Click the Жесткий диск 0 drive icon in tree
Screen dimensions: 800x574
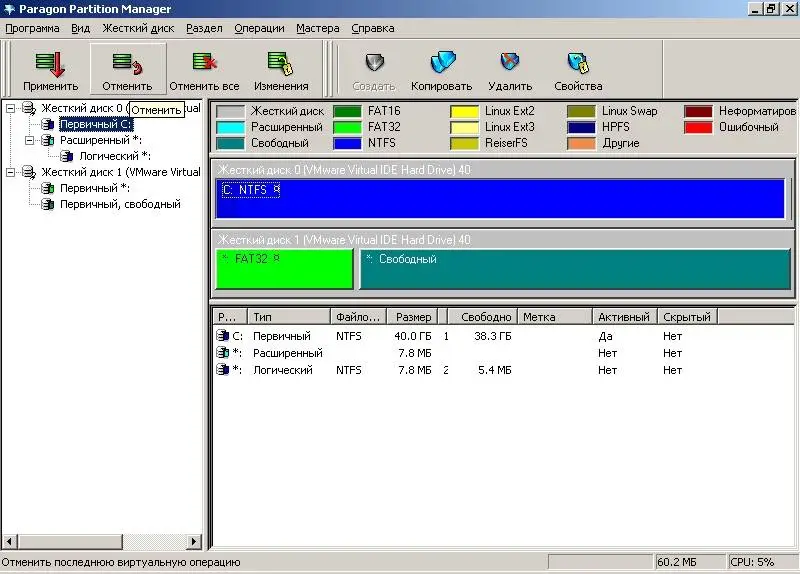click(29, 108)
